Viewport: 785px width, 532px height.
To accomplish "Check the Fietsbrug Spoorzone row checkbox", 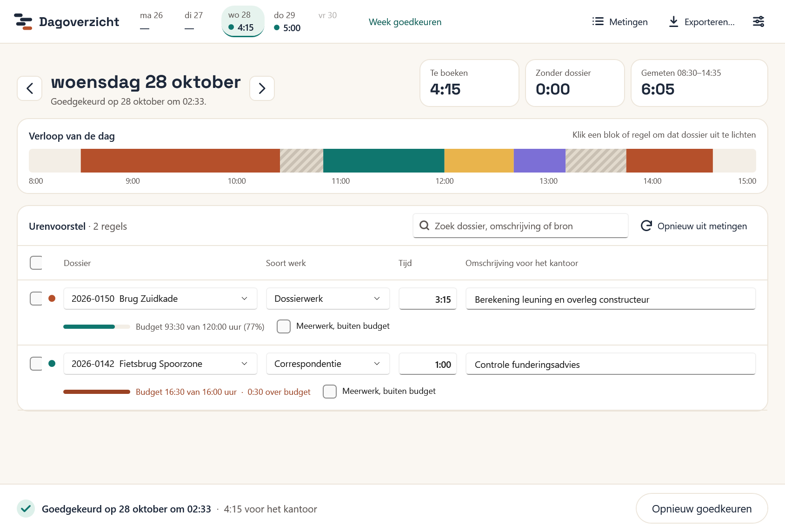I will 36,364.
